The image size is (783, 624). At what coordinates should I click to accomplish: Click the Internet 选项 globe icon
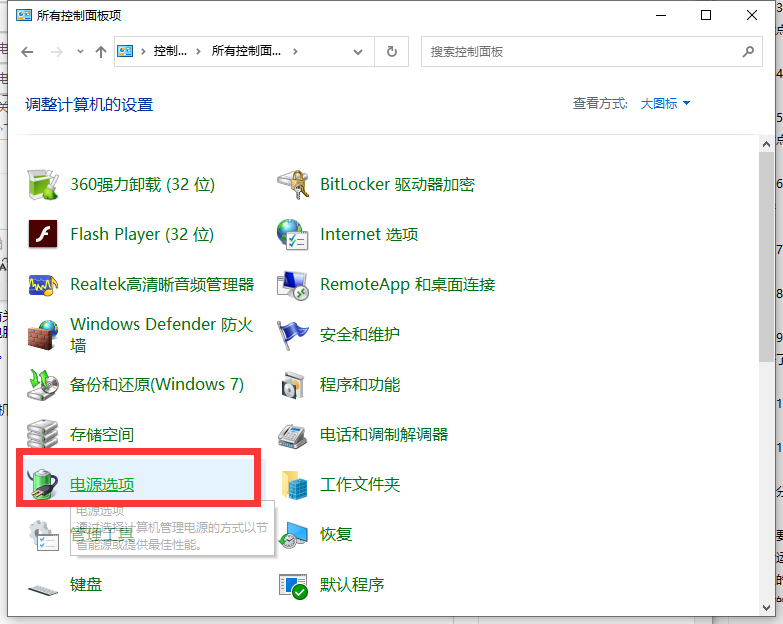(x=293, y=235)
